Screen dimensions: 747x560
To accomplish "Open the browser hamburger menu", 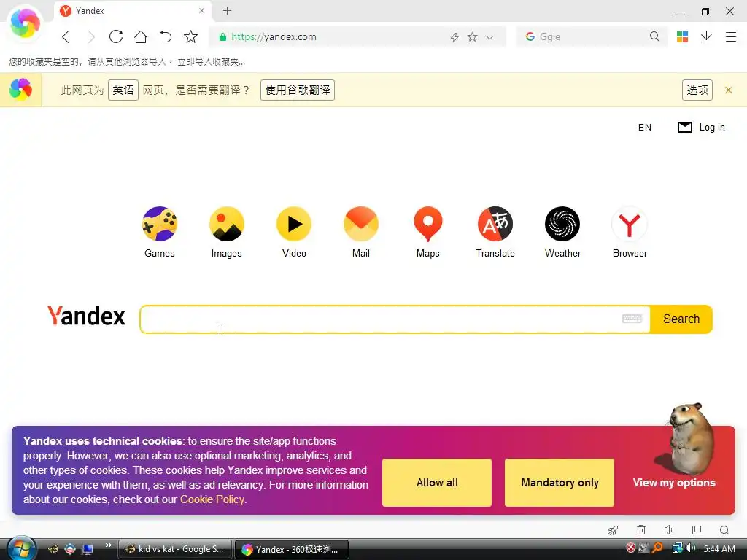I will pos(731,36).
